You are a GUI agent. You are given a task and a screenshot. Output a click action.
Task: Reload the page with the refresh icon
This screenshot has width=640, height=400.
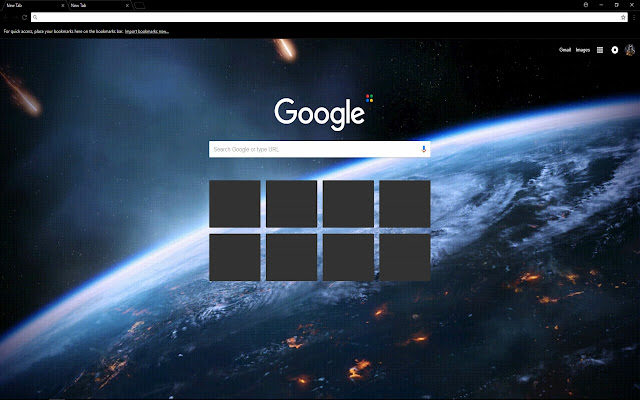24,17
